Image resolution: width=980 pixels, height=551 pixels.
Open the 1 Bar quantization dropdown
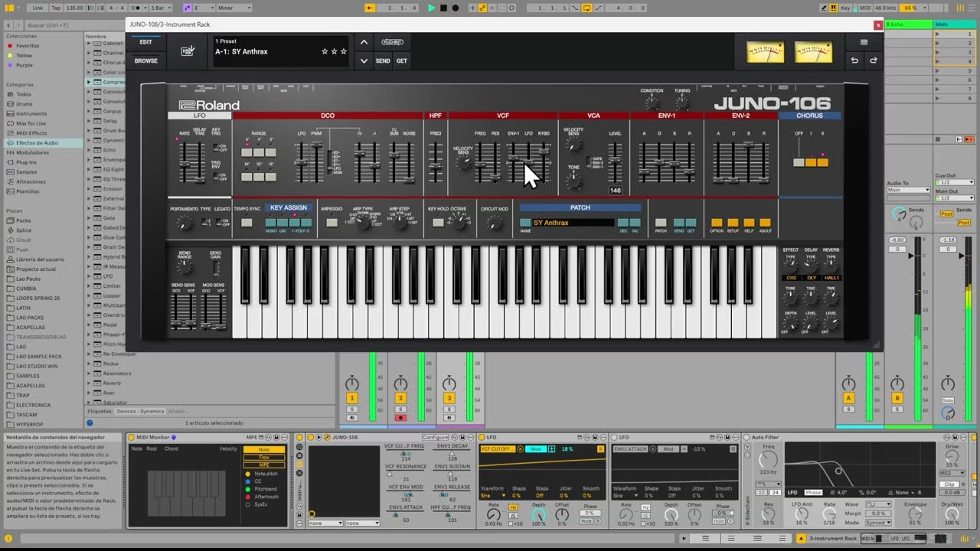tap(160, 8)
